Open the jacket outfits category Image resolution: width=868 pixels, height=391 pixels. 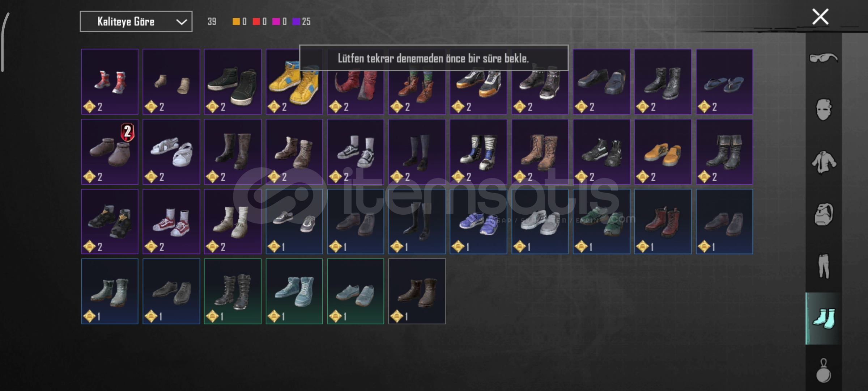(824, 162)
